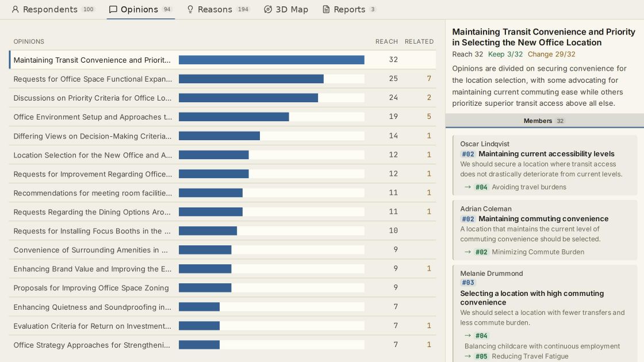Select Enhancing Brand Value row
Image resolution: width=644 pixels, height=362 pixels.
(x=223, y=269)
